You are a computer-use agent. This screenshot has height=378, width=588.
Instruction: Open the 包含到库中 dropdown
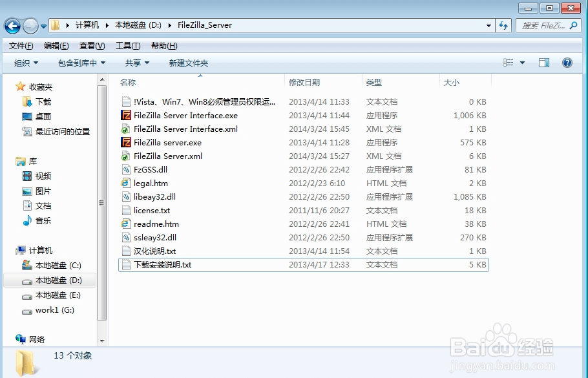click(x=82, y=63)
